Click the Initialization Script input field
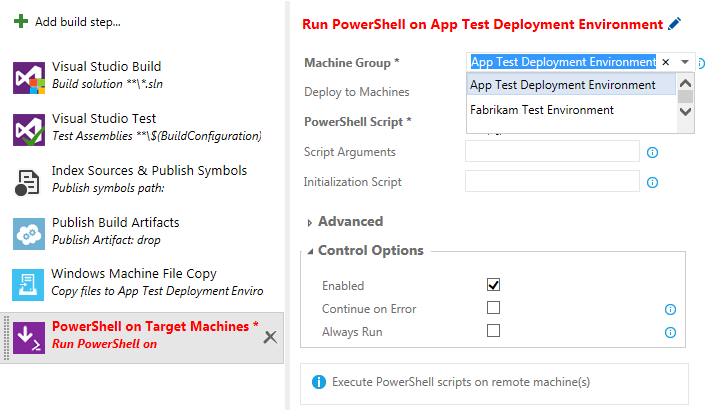The height and width of the screenshot is (410, 710). pos(552,181)
